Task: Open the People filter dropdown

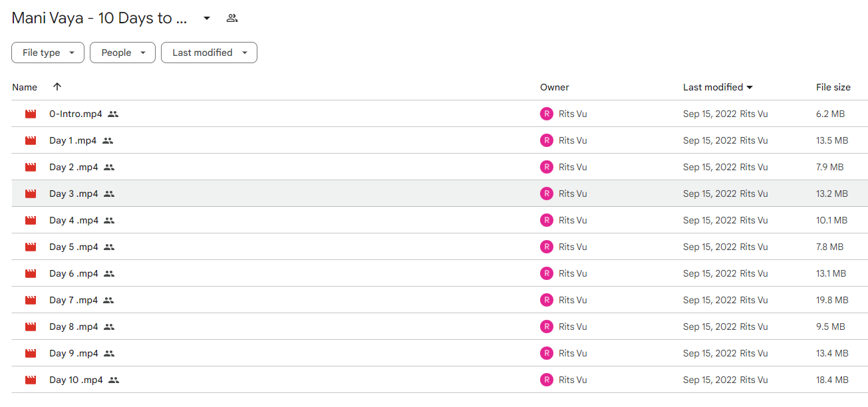Action: (x=123, y=53)
